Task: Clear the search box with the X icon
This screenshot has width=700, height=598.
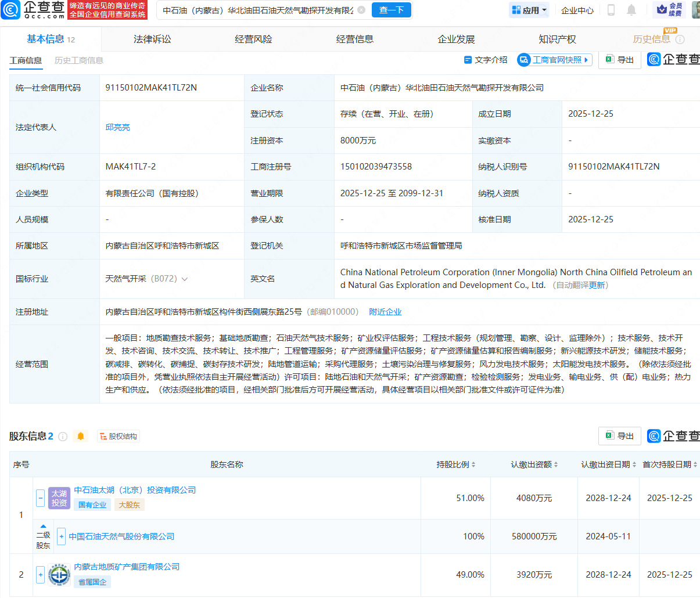Action: tap(361, 10)
